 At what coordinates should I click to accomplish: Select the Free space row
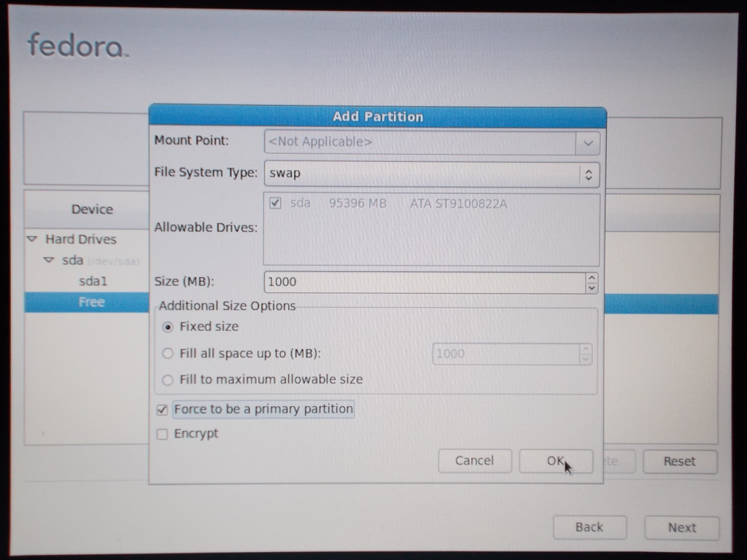pos(92,303)
